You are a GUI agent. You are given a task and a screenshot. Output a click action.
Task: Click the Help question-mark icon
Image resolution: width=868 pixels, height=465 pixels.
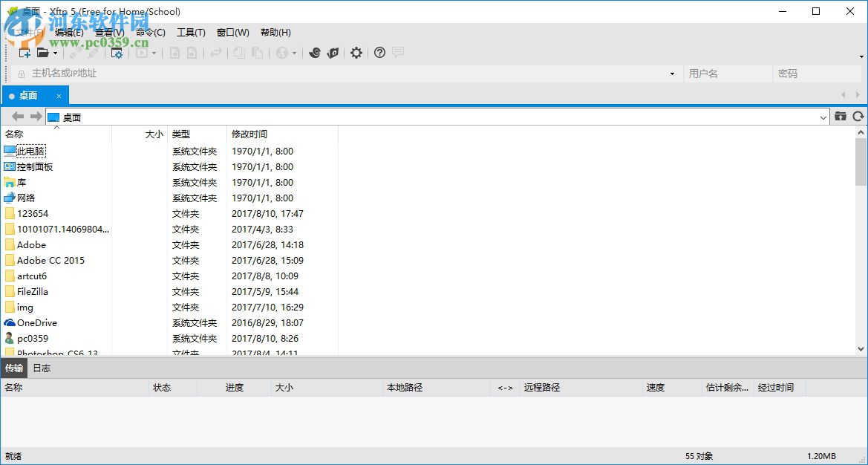point(379,53)
